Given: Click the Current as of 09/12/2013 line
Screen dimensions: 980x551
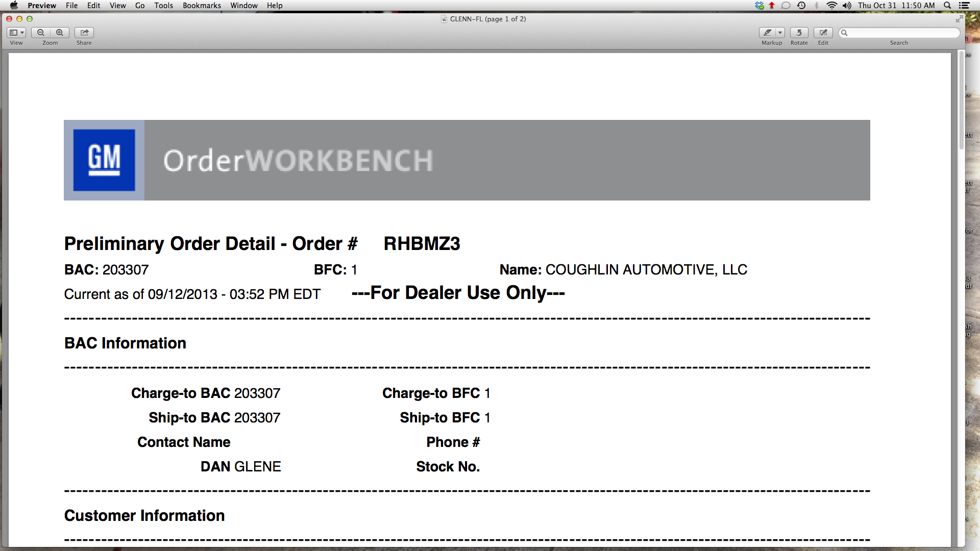Looking at the screenshot, I should pyautogui.click(x=192, y=294).
